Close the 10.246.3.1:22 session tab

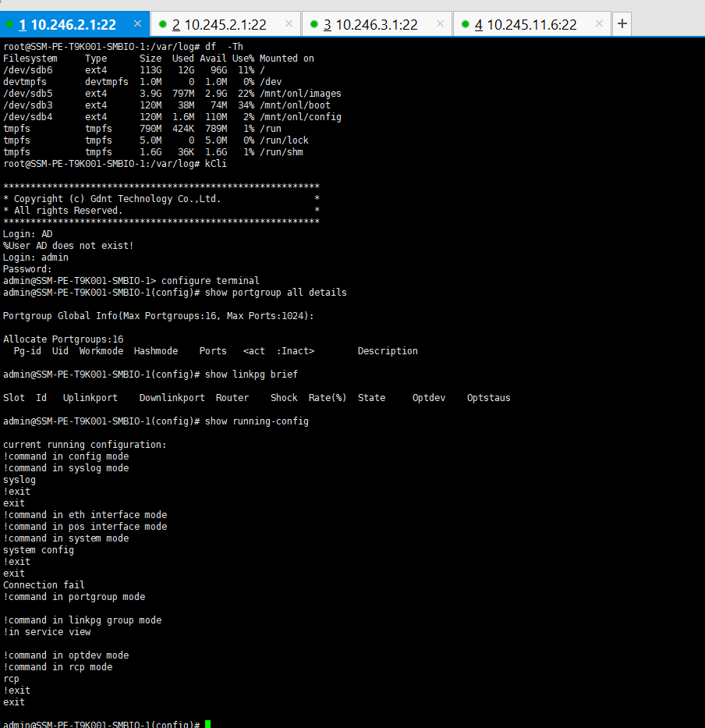441,25
